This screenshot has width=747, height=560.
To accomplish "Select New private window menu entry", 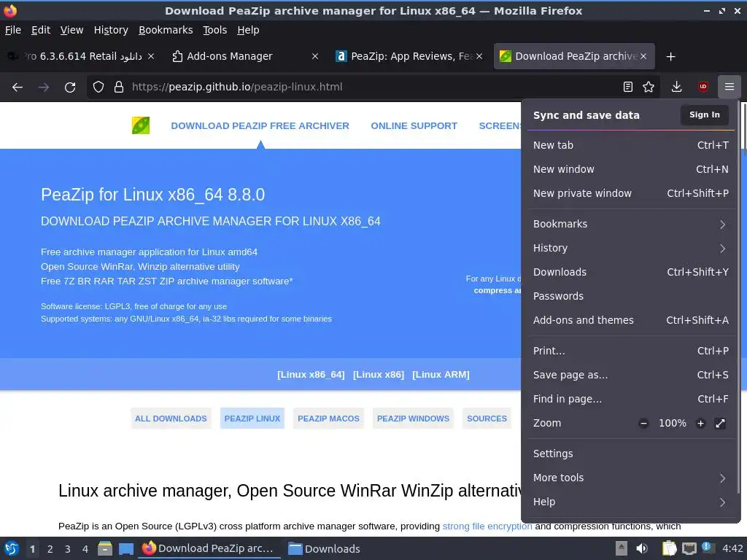I will point(631,193).
